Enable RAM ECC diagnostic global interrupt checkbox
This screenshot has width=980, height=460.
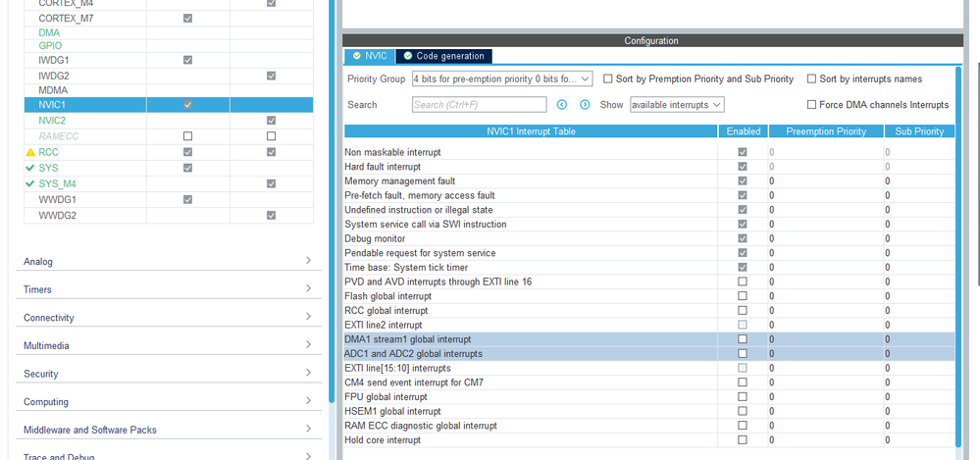click(743, 426)
